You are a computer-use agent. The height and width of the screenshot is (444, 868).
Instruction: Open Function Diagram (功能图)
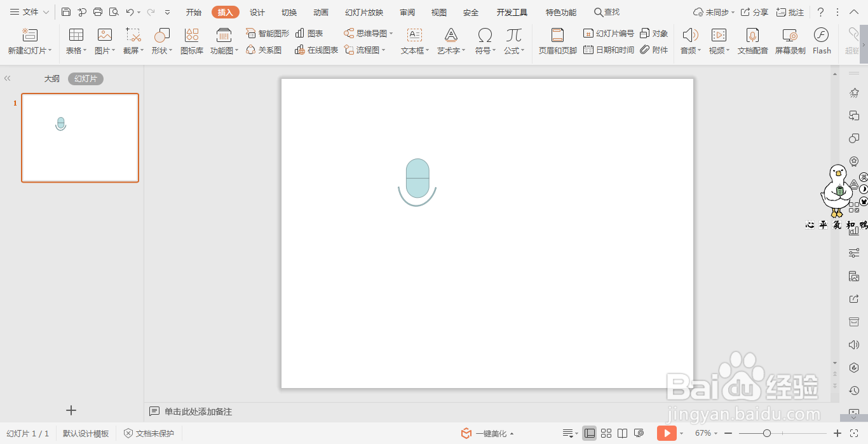[224, 41]
